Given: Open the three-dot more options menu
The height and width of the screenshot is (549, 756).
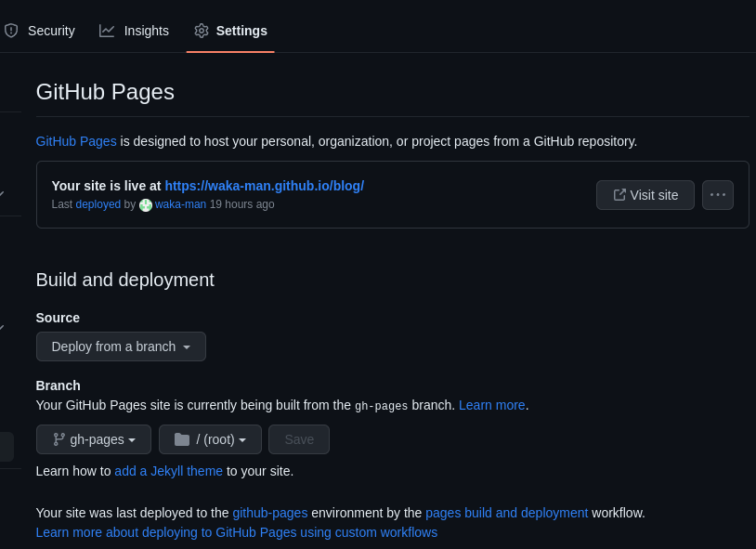Looking at the screenshot, I should click(x=717, y=195).
